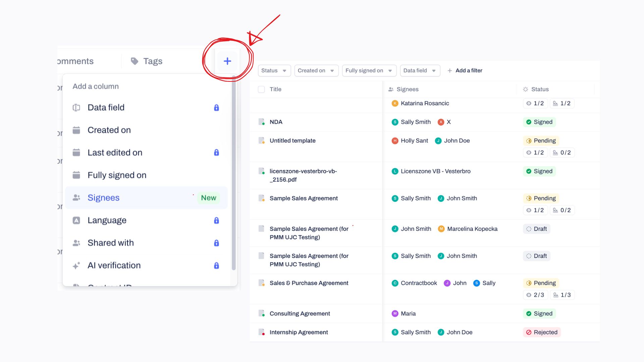This screenshot has width=644, height=362.
Task: Choose Shared with from column menu
Action: tap(110, 243)
